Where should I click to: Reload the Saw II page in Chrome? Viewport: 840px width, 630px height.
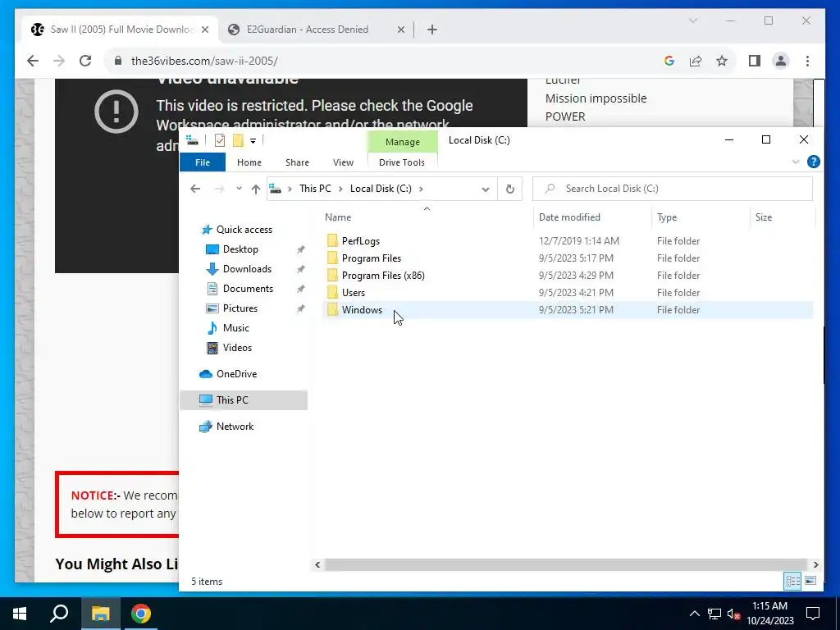tap(85, 61)
